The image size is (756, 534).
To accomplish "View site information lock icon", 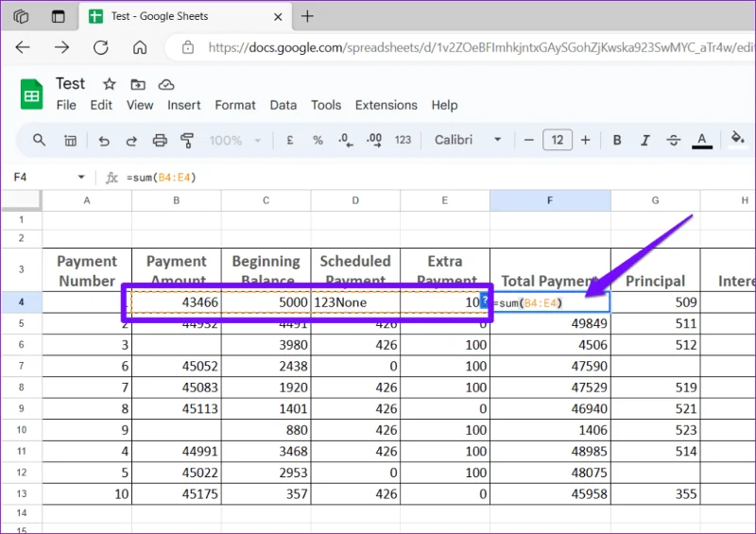I will [x=187, y=47].
